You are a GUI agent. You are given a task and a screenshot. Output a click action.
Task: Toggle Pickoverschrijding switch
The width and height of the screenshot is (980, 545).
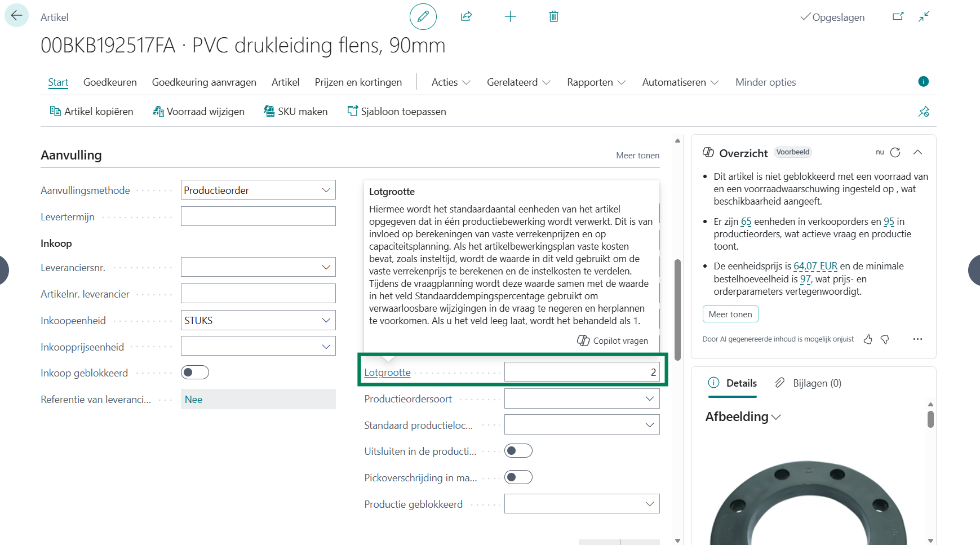518,477
